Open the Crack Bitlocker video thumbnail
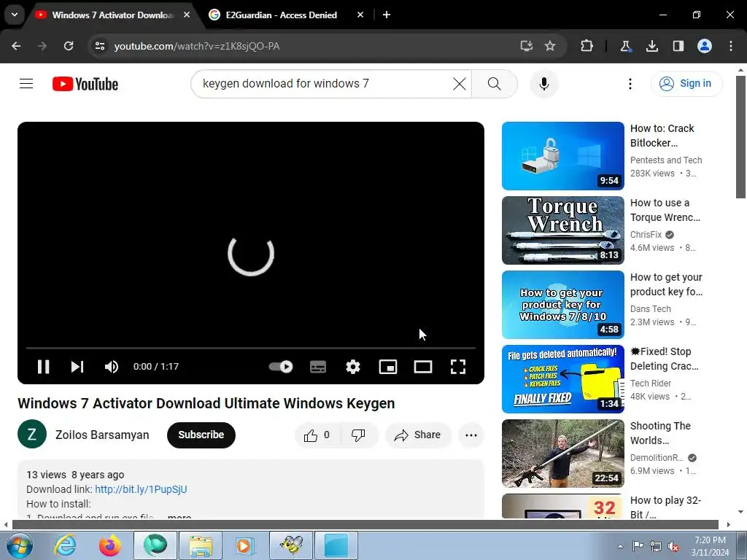This screenshot has height=560, width=747. point(562,156)
